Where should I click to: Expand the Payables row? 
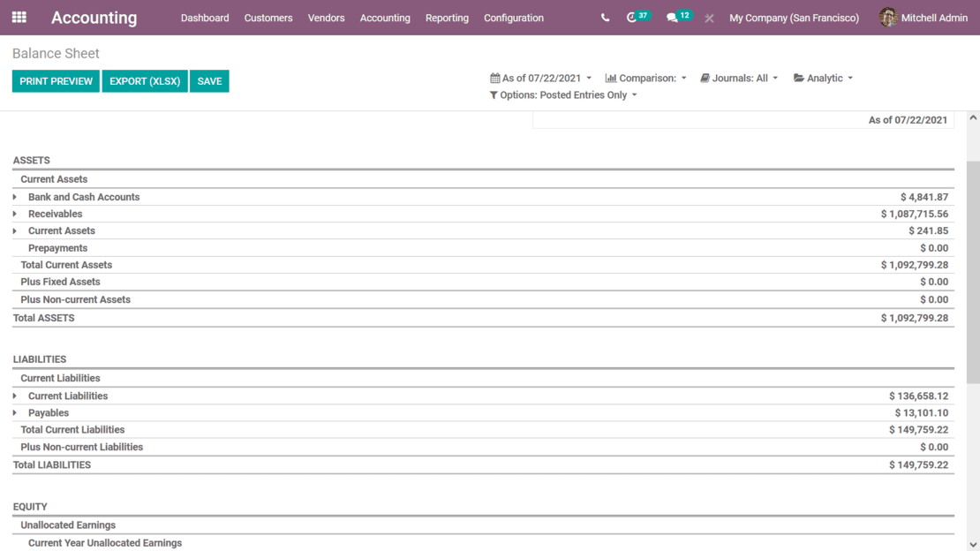point(15,412)
